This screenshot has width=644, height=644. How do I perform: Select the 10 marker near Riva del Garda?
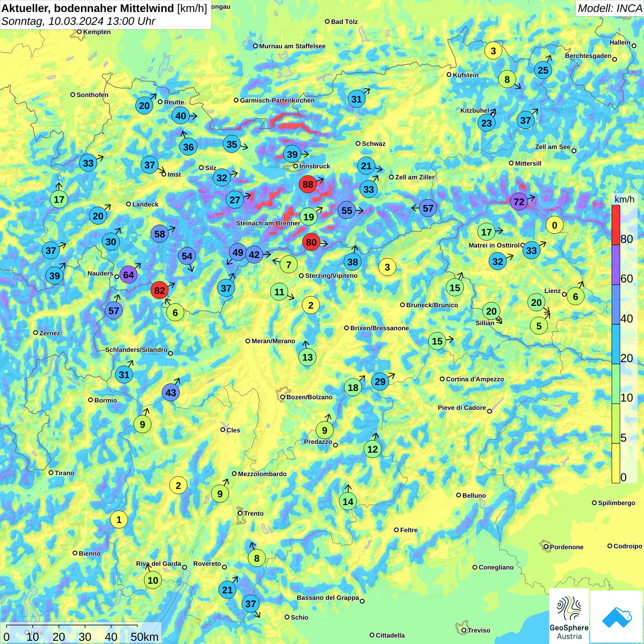[153, 580]
